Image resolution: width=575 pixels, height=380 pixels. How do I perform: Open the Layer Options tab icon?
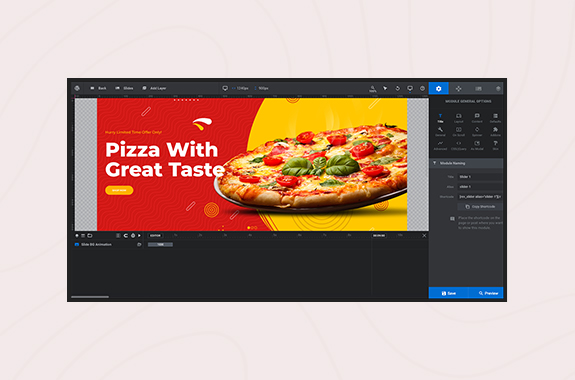(498, 88)
